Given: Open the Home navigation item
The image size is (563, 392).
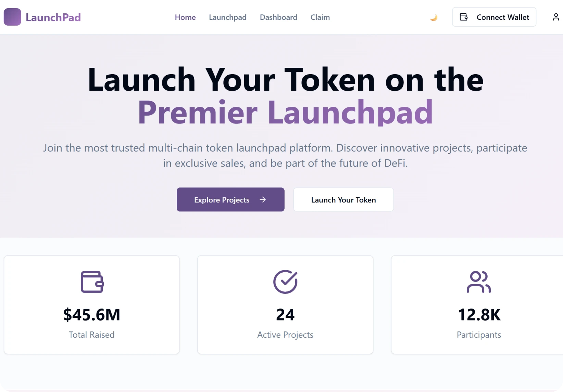Looking at the screenshot, I should 185,17.
